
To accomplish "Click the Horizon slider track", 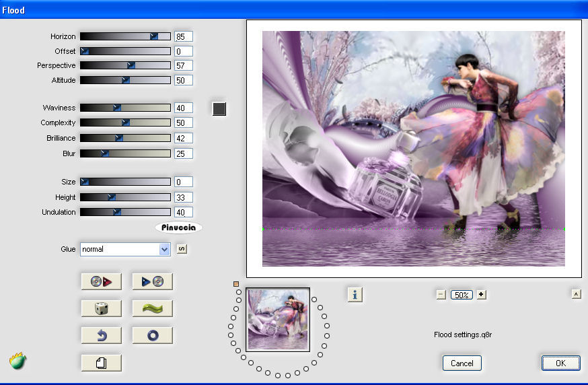I will point(125,36).
